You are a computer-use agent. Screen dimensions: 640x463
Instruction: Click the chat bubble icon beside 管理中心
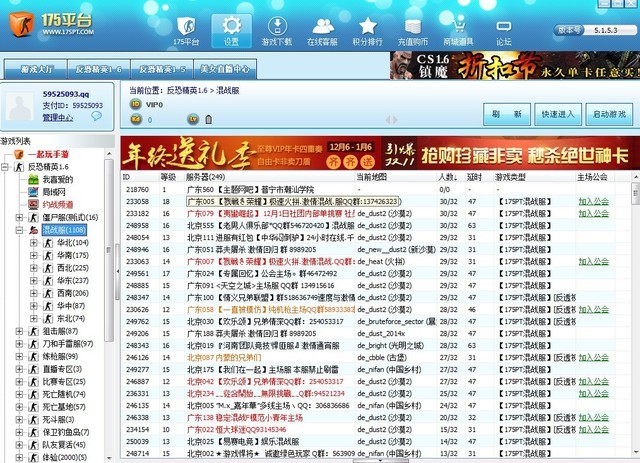point(96,116)
